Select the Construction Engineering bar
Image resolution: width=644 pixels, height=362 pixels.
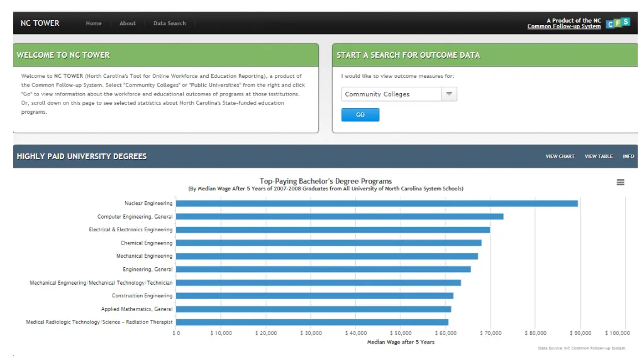pyautogui.click(x=314, y=296)
